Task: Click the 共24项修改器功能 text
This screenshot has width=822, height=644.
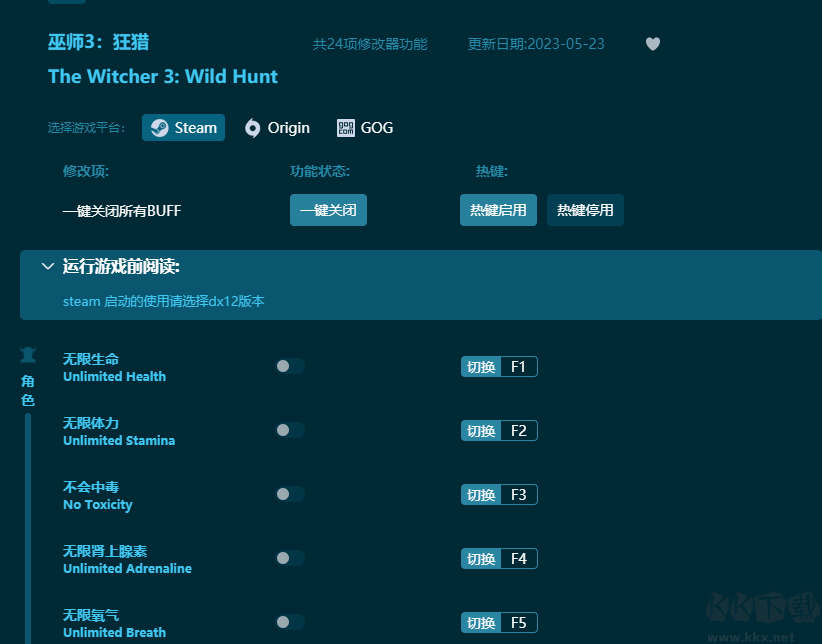Action: click(370, 44)
